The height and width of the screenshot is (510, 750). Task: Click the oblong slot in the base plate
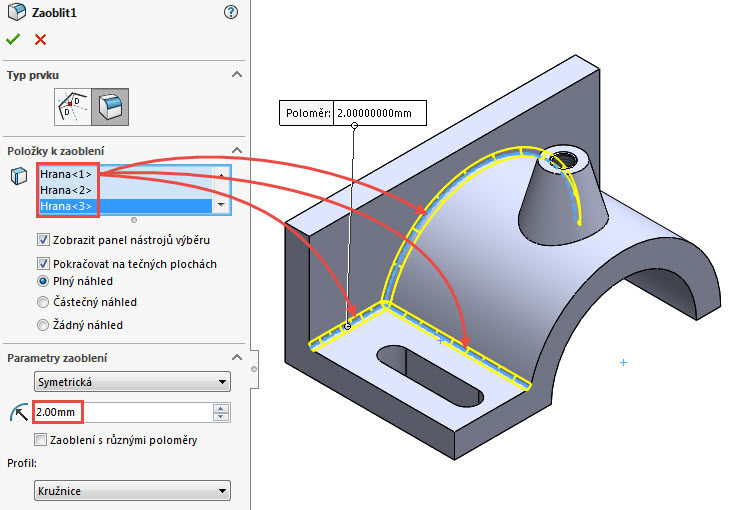(x=430, y=376)
